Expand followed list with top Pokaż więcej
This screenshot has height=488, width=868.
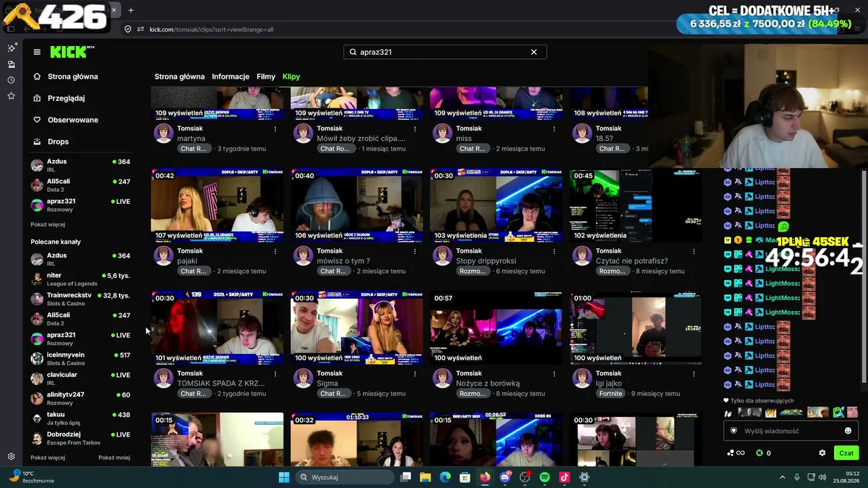(47, 224)
